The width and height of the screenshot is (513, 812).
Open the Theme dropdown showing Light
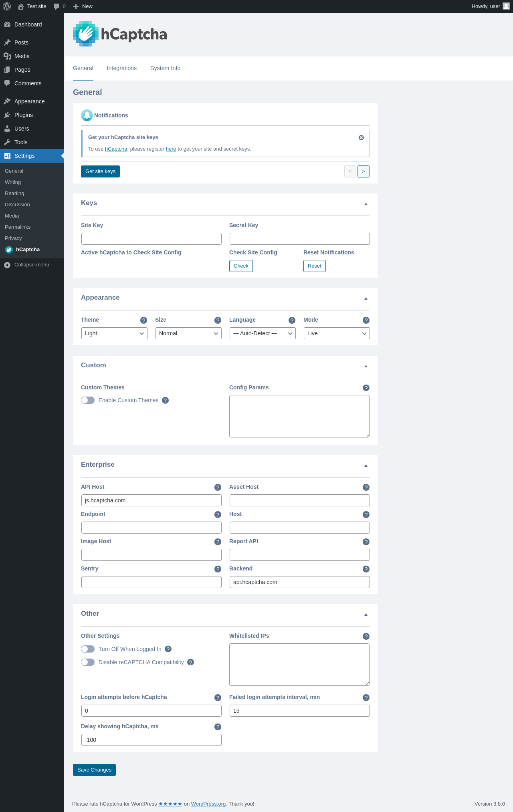tap(114, 333)
